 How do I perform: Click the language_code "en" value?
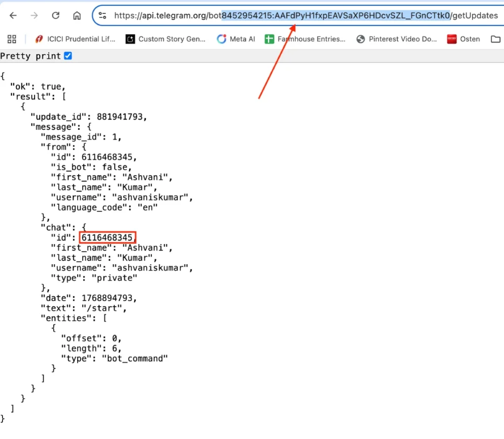[x=148, y=208]
